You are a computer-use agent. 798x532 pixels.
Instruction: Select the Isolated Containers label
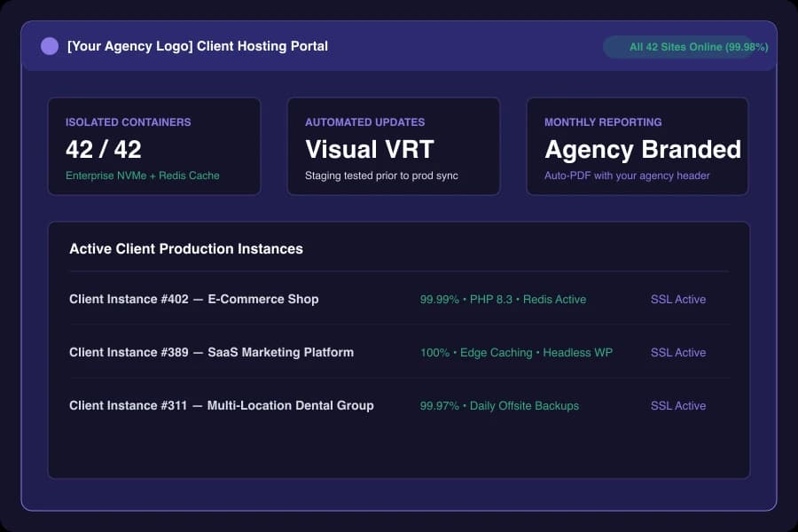click(x=129, y=122)
